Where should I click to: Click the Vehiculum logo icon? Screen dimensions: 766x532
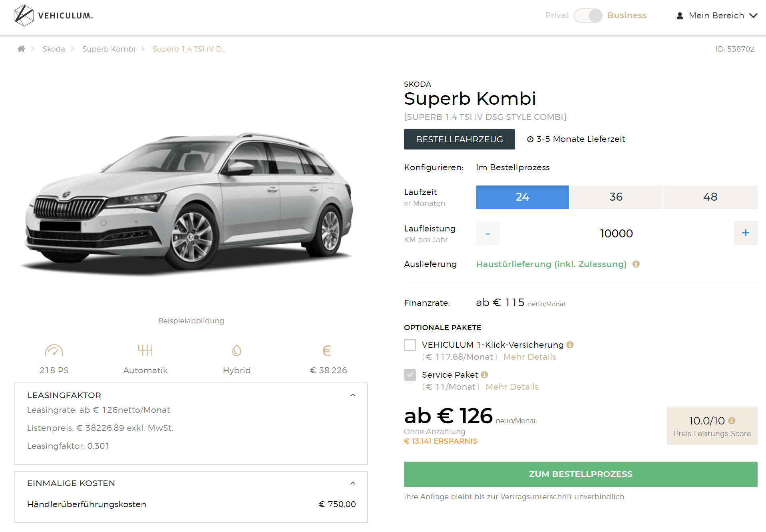pyautogui.click(x=24, y=16)
